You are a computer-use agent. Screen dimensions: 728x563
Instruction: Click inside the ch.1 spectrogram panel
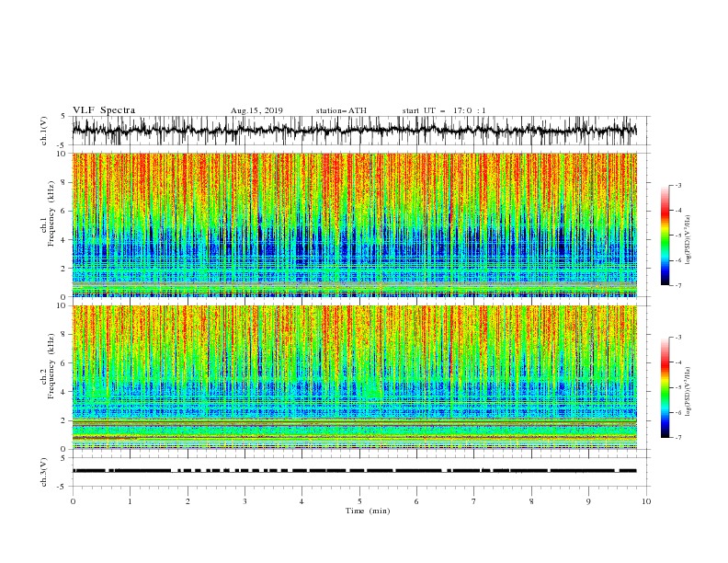pyautogui.click(x=354, y=224)
